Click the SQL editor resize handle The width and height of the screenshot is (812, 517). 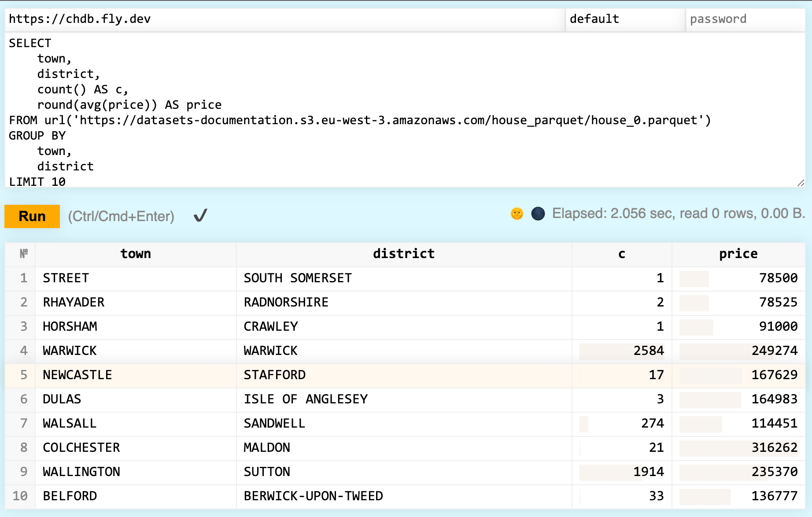pos(800,183)
